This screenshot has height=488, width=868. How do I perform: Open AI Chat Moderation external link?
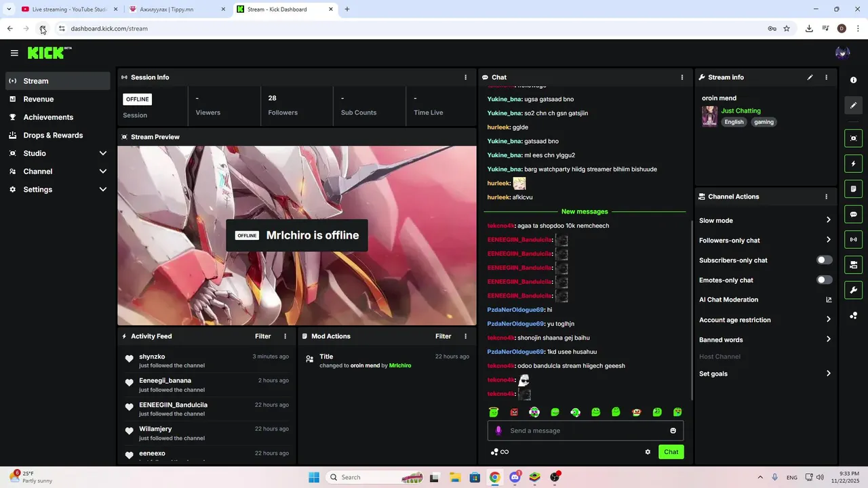(x=828, y=300)
